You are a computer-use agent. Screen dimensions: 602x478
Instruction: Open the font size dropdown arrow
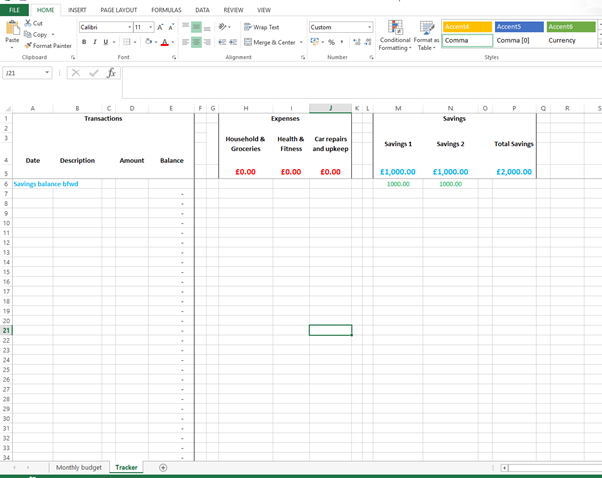[150, 27]
